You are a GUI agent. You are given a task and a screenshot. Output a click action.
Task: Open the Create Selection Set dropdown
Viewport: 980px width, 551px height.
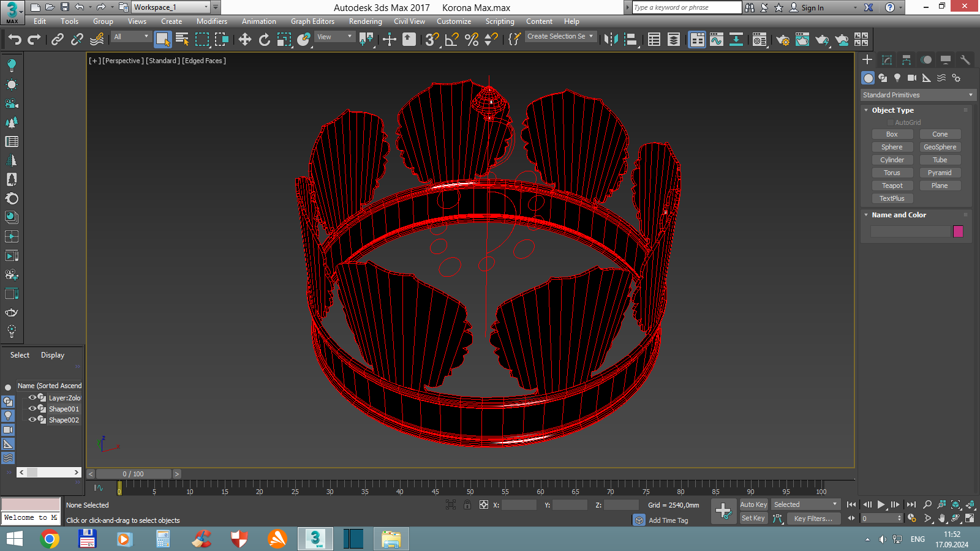pos(560,36)
